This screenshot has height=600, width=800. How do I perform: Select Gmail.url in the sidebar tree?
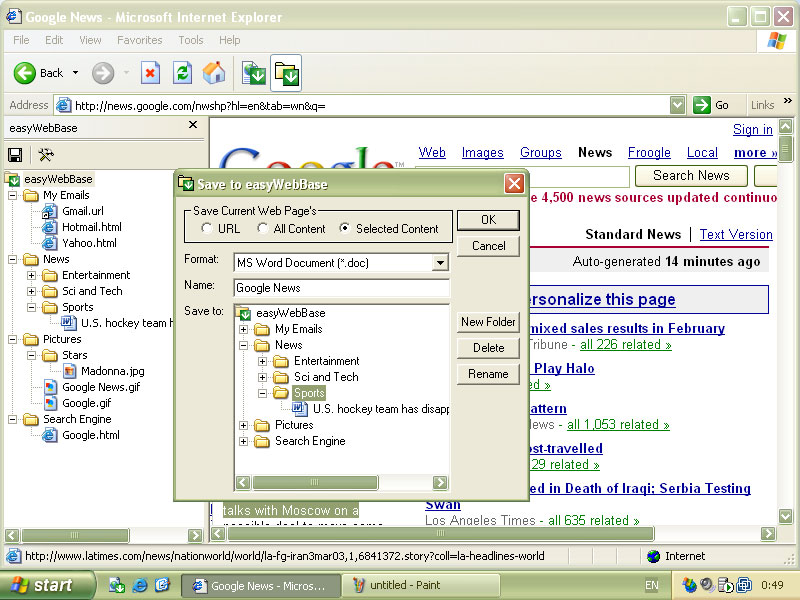[83, 211]
